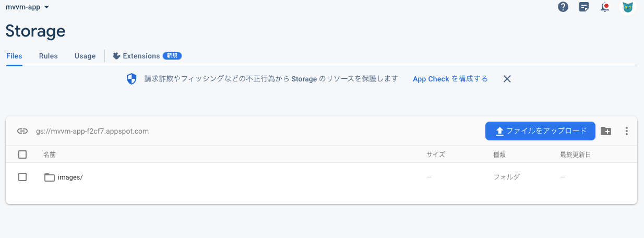Screen dimensions: 644x238
Task: Click the App Check shield icon
Action: [x=132, y=79]
